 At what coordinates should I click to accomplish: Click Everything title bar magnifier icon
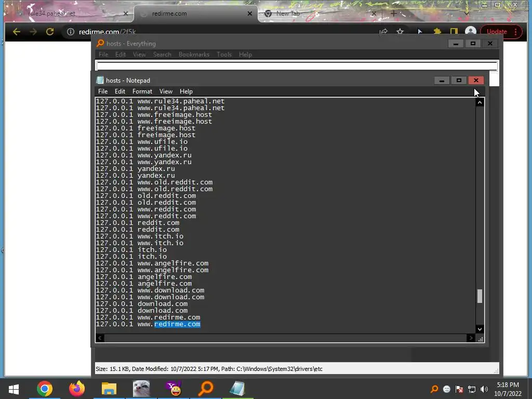coord(100,43)
